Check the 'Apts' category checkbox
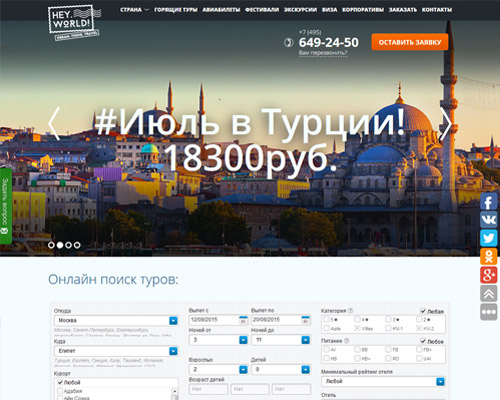The image size is (500, 400). tap(326, 328)
